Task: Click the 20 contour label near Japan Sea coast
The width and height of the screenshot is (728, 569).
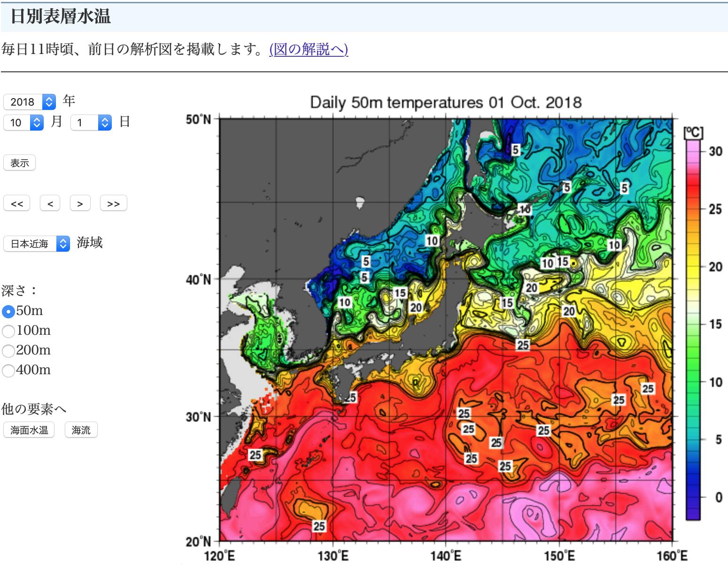Action: click(x=416, y=308)
